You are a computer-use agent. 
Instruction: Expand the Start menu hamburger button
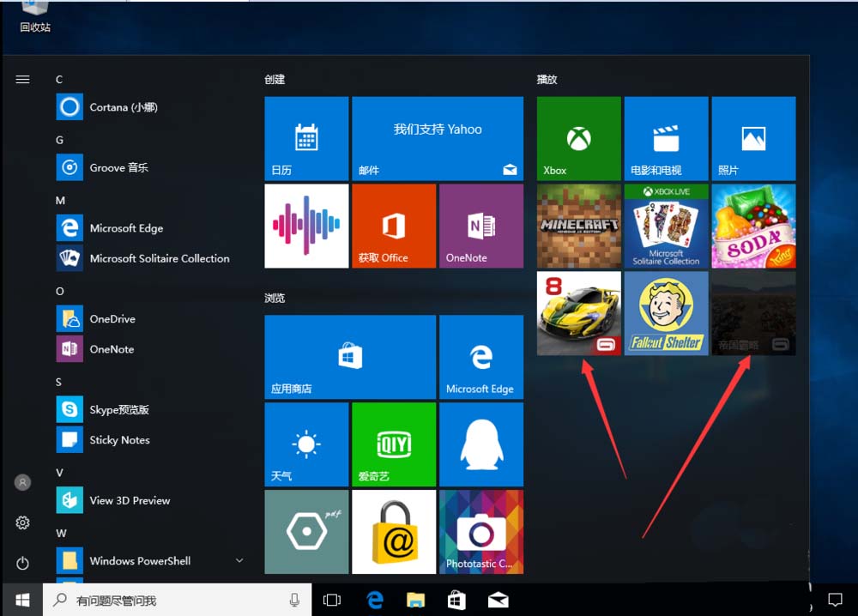[x=22, y=79]
